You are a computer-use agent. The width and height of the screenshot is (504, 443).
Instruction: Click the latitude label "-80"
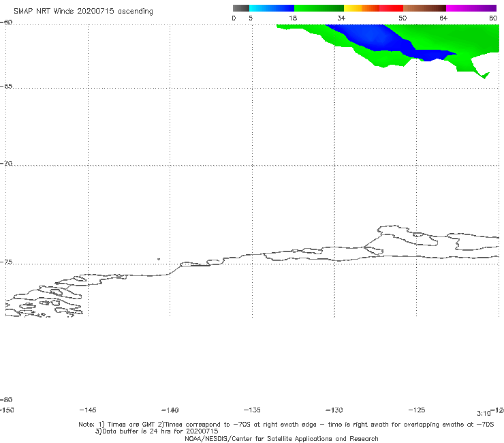pyautogui.click(x=6, y=400)
